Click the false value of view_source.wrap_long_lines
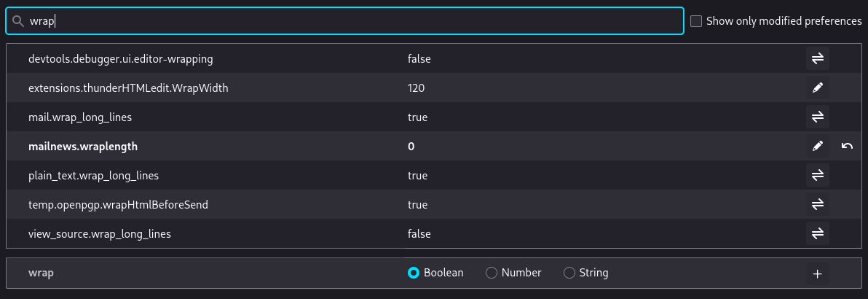Viewport: 868px width, 299px height. tap(419, 234)
